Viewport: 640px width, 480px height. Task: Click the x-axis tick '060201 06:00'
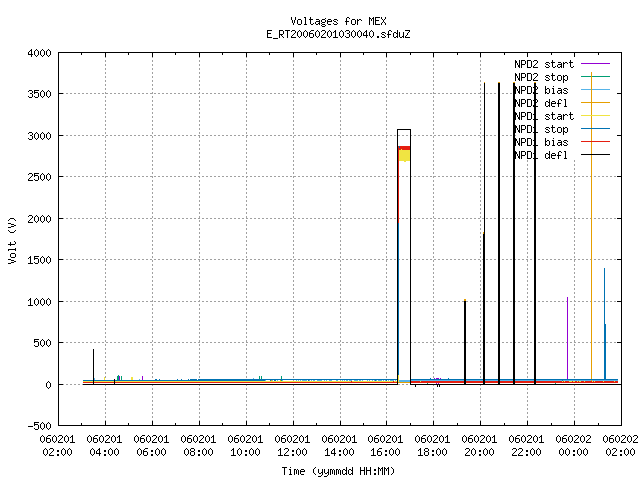tap(151, 446)
